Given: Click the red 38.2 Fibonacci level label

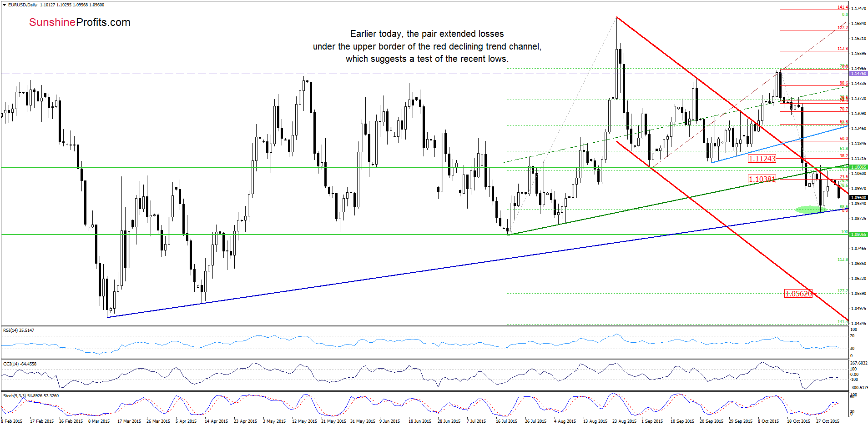Looking at the screenshot, I should click(844, 156).
